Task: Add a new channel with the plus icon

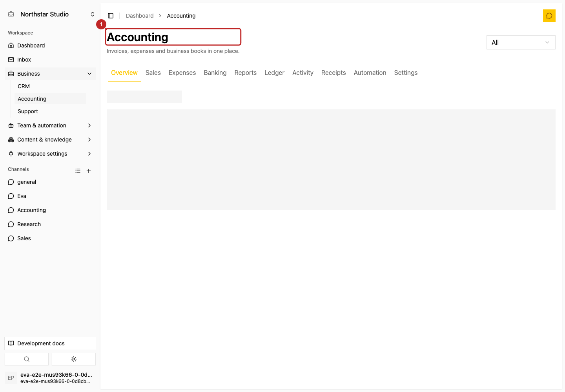Action: tap(89, 171)
